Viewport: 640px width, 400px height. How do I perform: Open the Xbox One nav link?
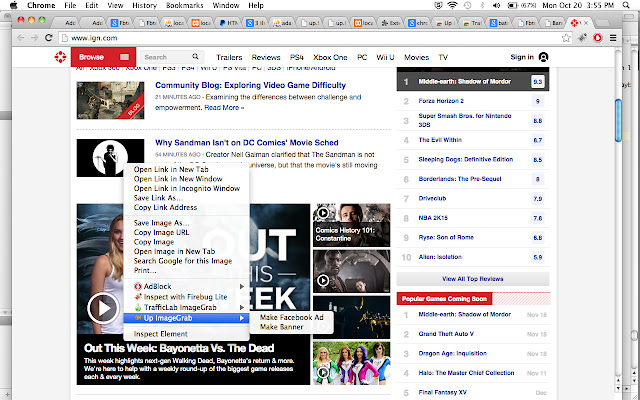click(330, 57)
